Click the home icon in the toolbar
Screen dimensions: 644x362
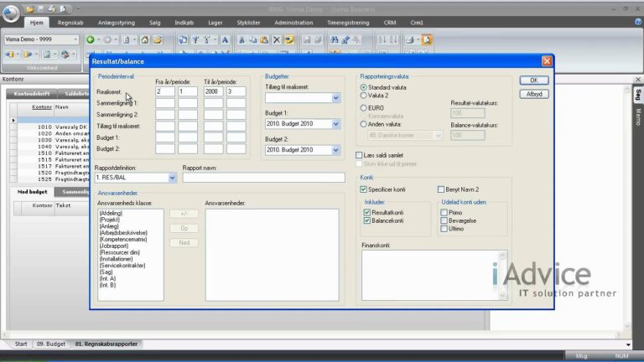tap(144, 39)
